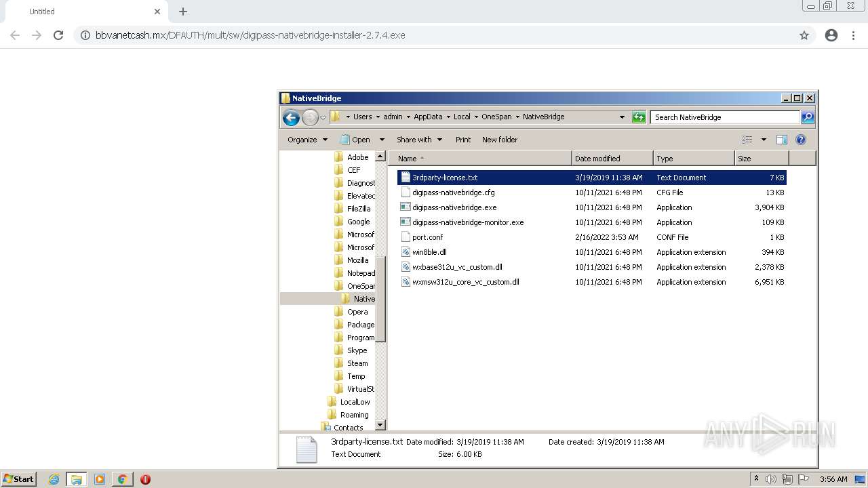
Task: Open Chrome three-dot menu
Action: [854, 35]
